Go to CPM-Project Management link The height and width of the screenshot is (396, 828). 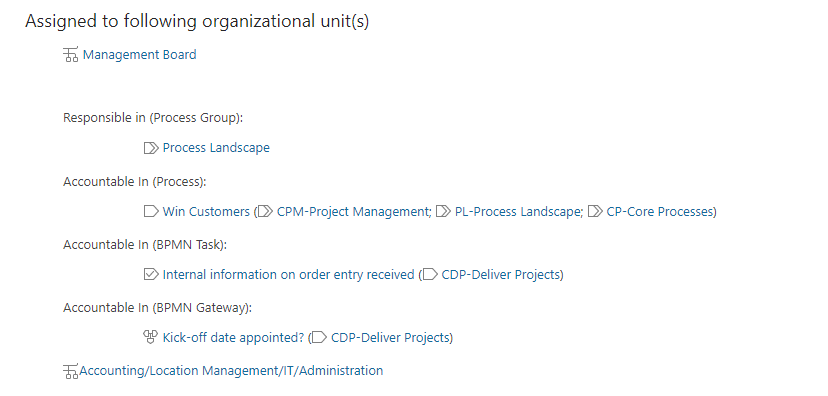pyautogui.click(x=354, y=212)
